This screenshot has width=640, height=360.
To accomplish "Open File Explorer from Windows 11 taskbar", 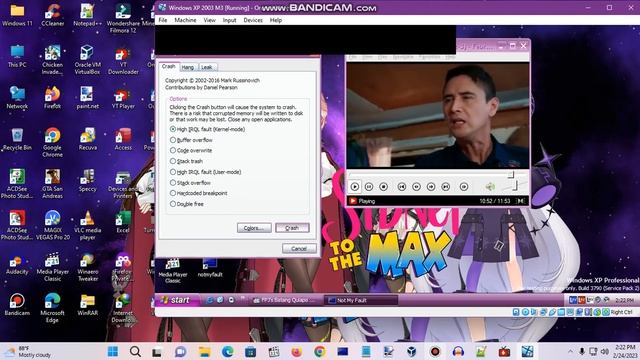I will (204, 351).
